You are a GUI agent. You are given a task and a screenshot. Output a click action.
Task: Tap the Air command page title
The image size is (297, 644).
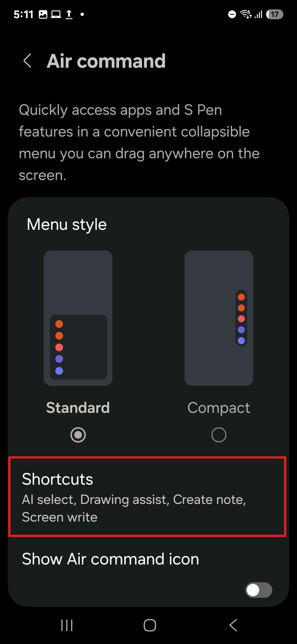tap(106, 61)
